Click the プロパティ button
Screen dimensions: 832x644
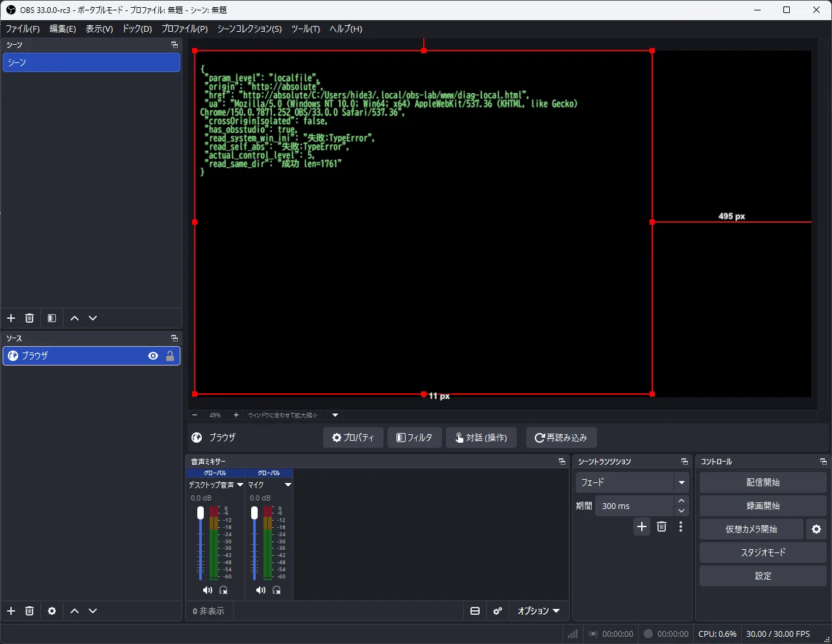tap(353, 438)
